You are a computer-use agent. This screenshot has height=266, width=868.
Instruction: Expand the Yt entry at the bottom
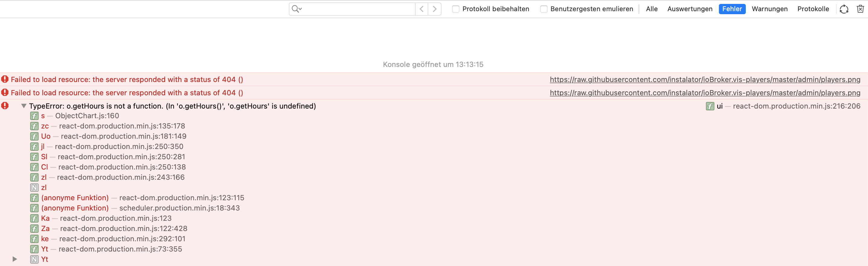tap(15, 259)
